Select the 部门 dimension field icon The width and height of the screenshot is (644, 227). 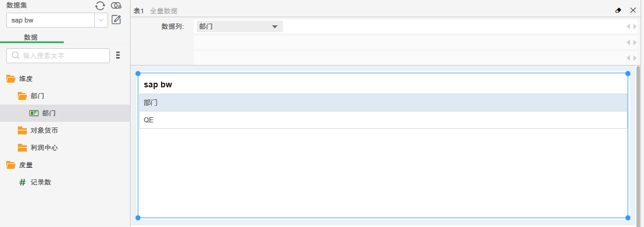click(x=34, y=113)
